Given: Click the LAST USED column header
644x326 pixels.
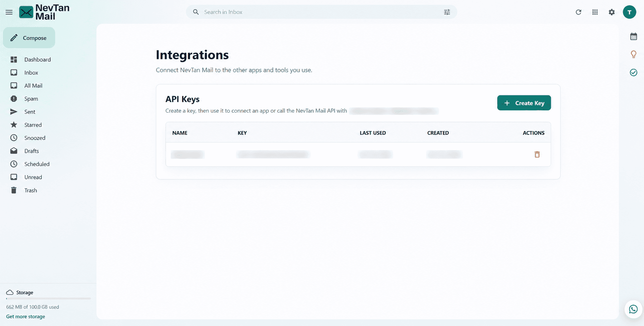Looking at the screenshot, I should 373,133.
